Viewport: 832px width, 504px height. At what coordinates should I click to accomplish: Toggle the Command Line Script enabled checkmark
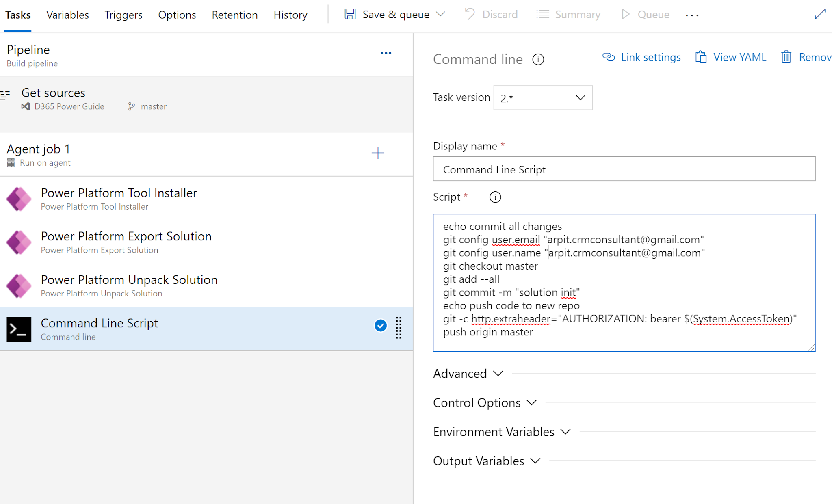[380, 325]
